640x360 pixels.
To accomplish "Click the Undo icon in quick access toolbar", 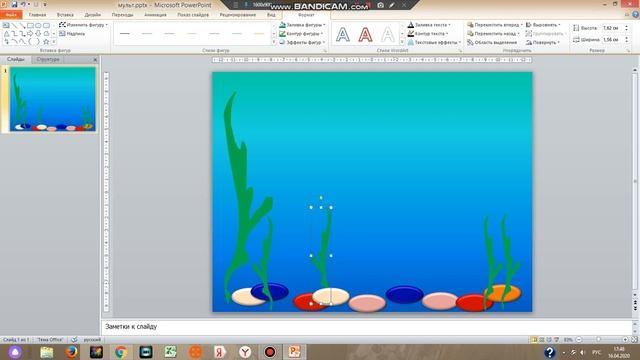I will point(23,4).
